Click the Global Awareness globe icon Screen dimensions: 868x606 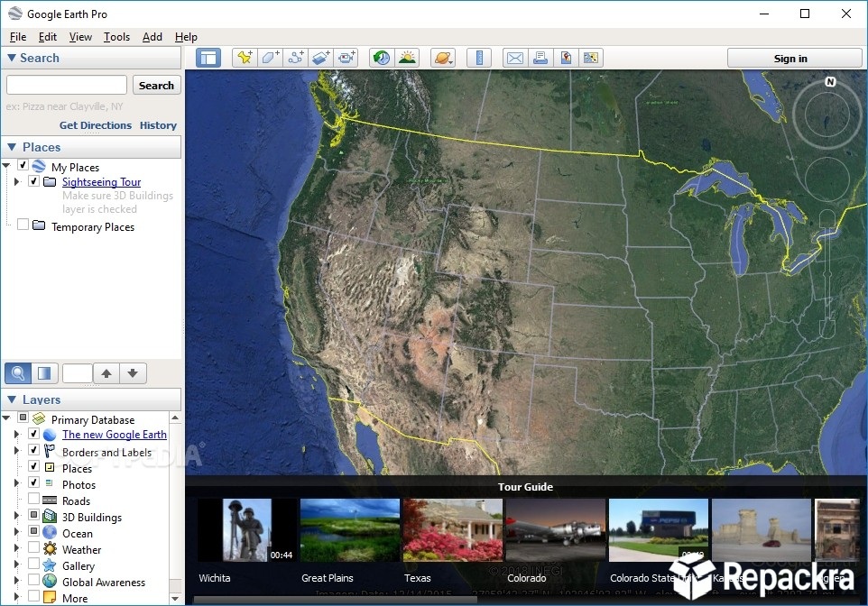pos(50,581)
